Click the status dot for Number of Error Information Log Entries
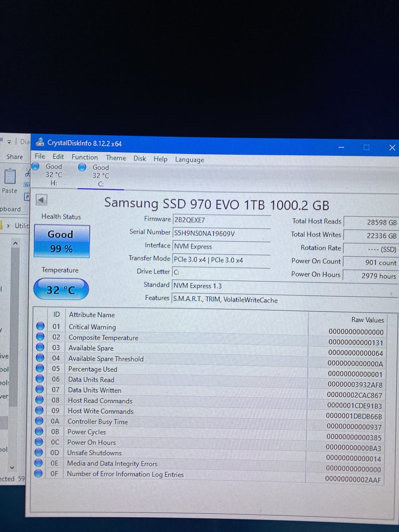This screenshot has width=399, height=532. pyautogui.click(x=38, y=473)
